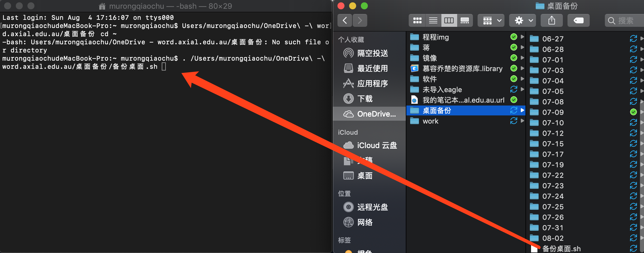Select the 未导入eagle folder
Viewport: 644px width, 253px height.
coord(466,89)
